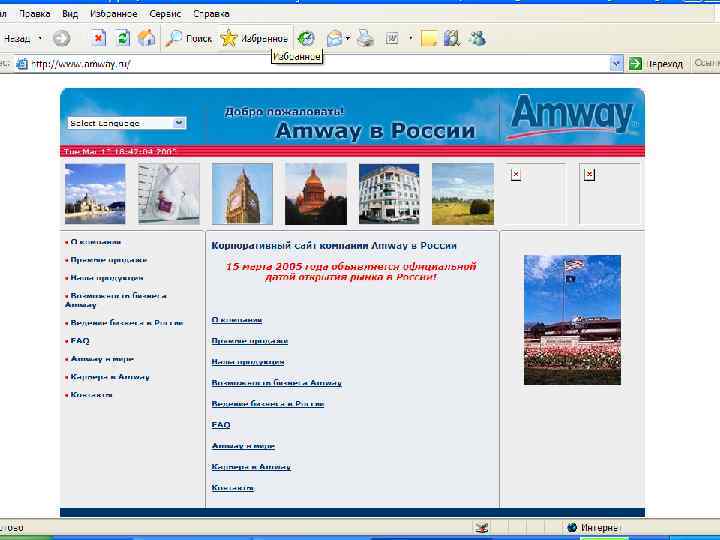Expand the Edit icon dropdown arrow
Screen dimensions: 720x540
[410, 39]
